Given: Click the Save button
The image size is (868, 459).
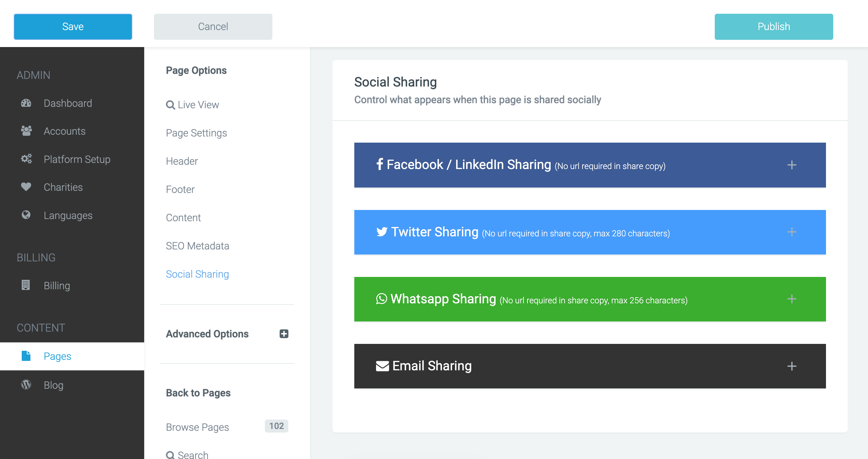Looking at the screenshot, I should pyautogui.click(x=73, y=26).
